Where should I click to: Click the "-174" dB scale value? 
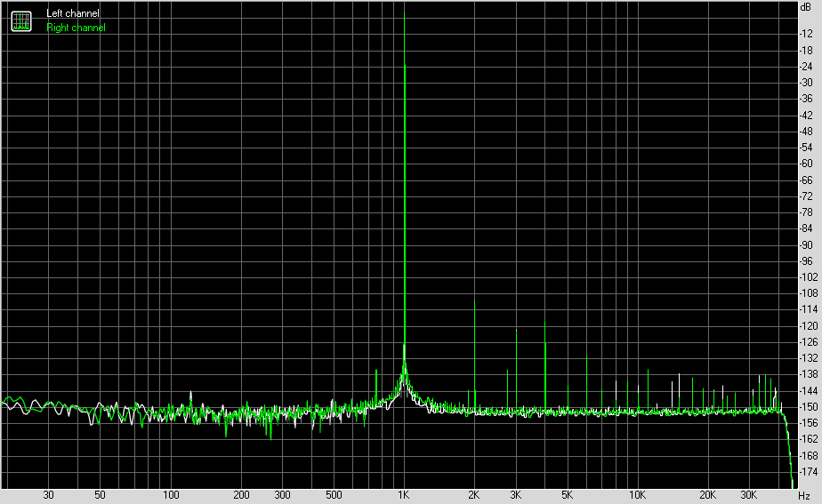809,472
